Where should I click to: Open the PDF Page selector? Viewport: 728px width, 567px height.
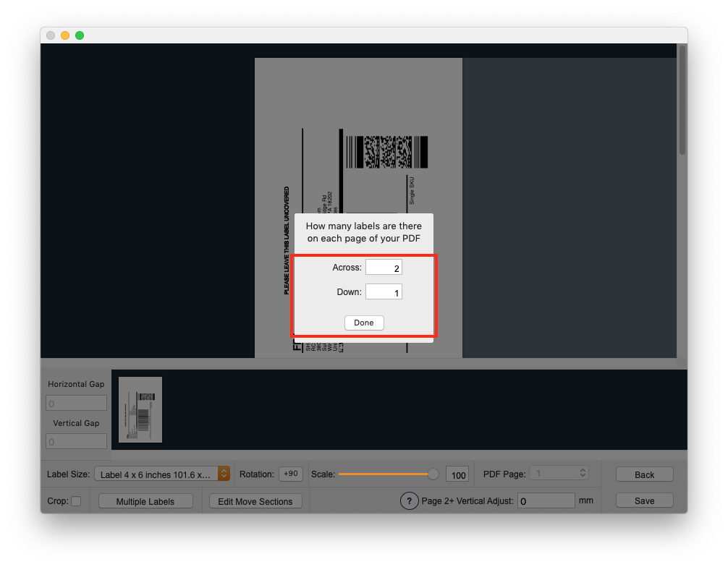559,473
